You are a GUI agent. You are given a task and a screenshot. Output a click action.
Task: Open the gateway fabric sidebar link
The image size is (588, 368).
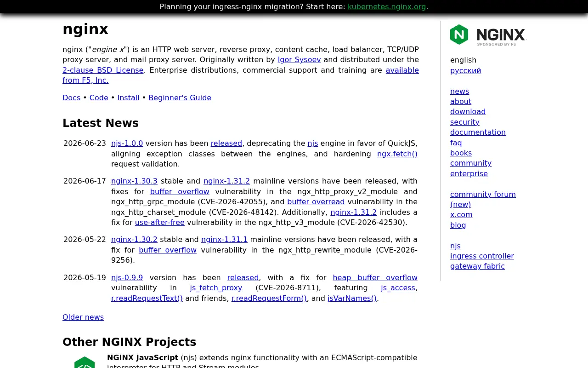pos(477,266)
